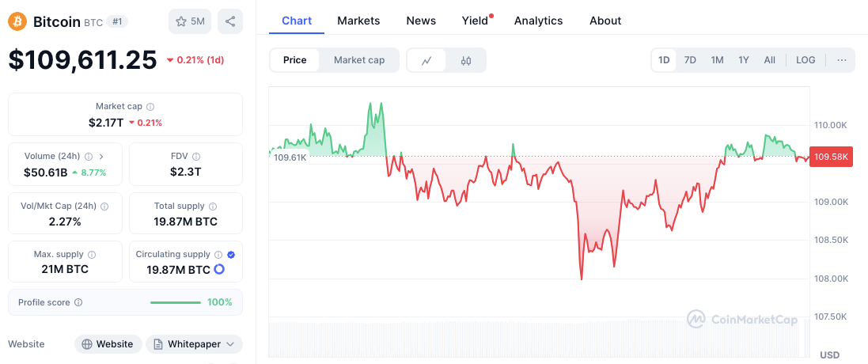This screenshot has height=364, width=868.
Task: Switch to the Analytics tab
Action: 538,21
